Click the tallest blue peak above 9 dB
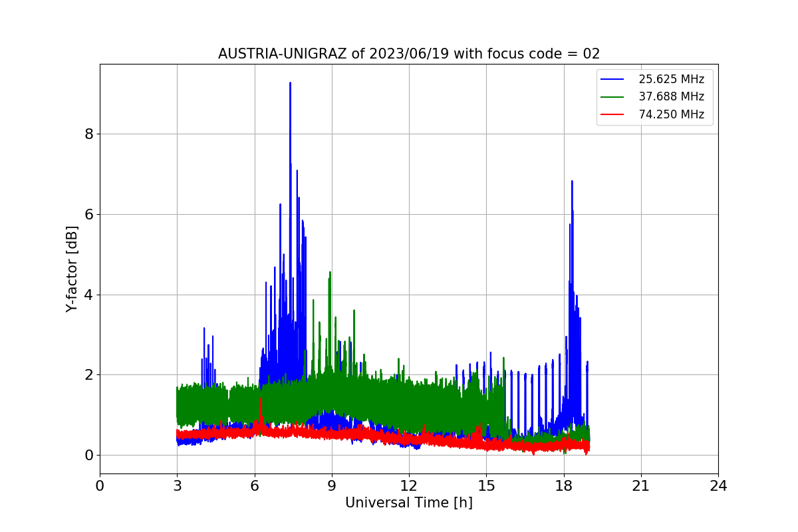The width and height of the screenshot is (798, 532). coord(290,84)
